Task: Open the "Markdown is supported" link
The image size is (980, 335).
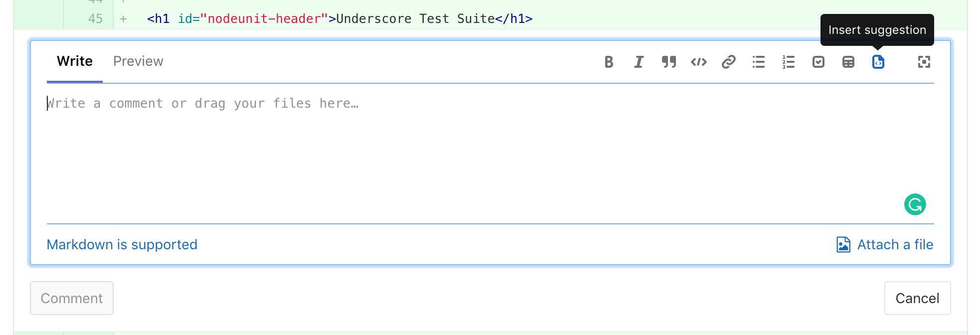Action: 122,245
